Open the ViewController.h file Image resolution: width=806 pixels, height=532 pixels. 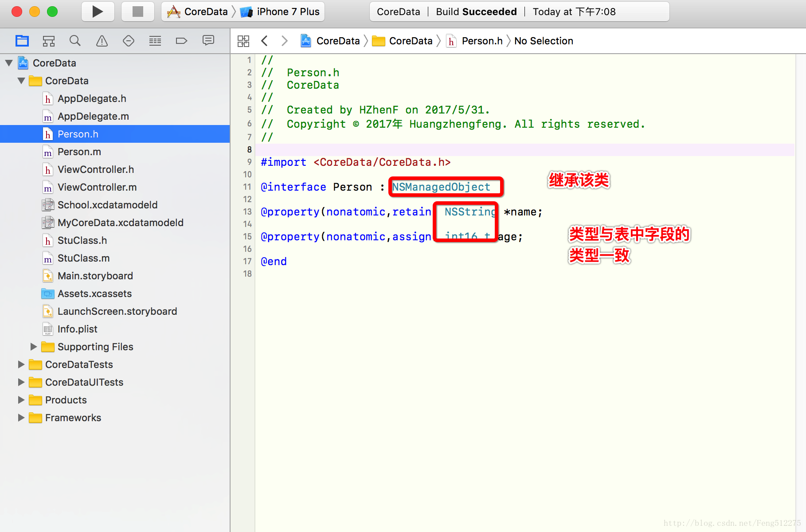tap(115, 169)
